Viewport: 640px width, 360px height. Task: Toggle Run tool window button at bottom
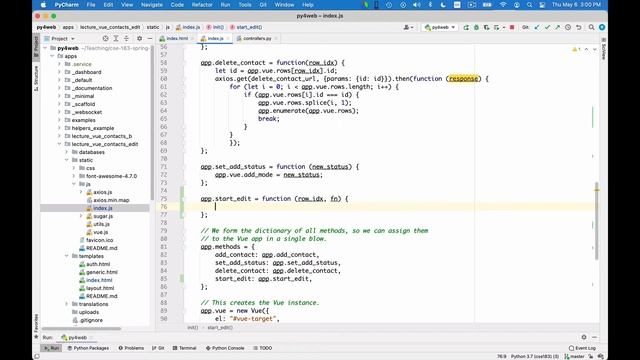(51, 348)
